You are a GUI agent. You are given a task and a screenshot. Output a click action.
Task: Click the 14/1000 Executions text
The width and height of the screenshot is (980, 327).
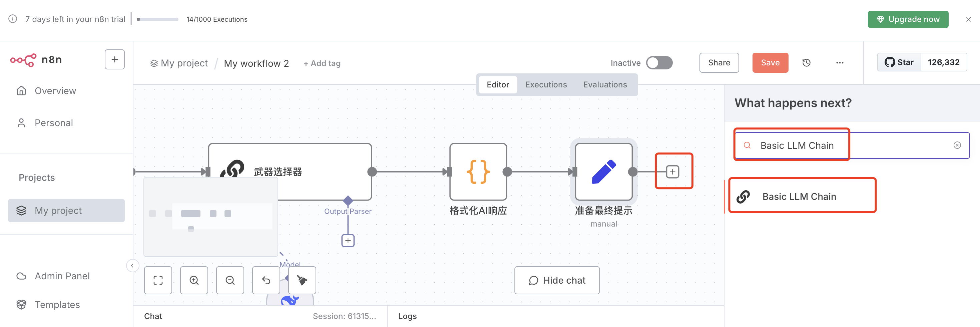(217, 19)
